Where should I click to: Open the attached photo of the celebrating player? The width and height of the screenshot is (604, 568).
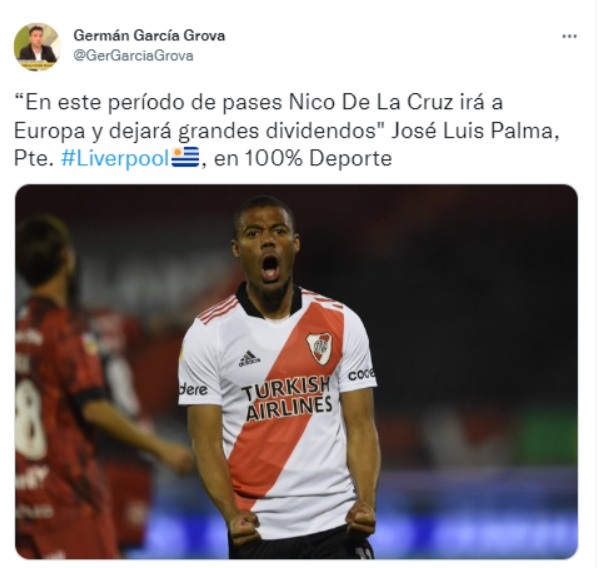coord(296,372)
